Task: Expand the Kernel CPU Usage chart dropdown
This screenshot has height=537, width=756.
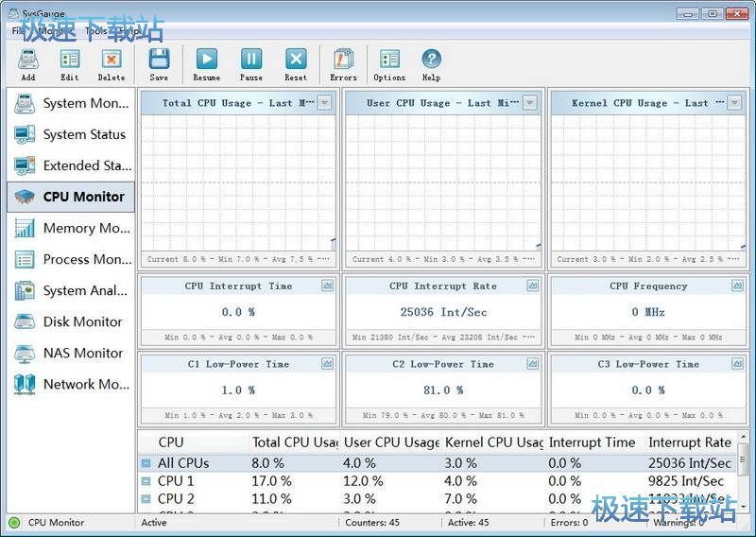Action: click(x=735, y=103)
